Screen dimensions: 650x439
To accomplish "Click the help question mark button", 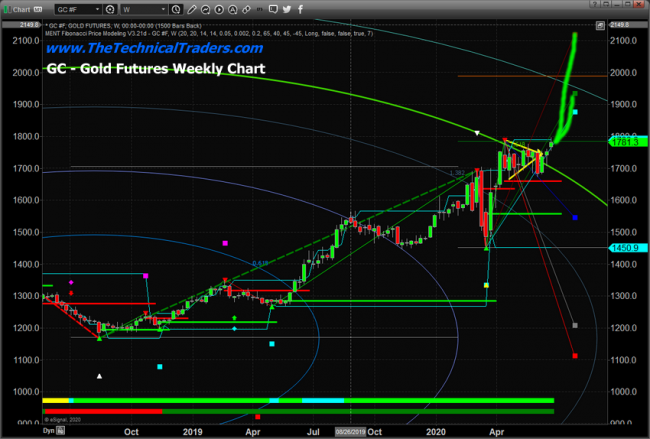I will [x=595, y=4].
